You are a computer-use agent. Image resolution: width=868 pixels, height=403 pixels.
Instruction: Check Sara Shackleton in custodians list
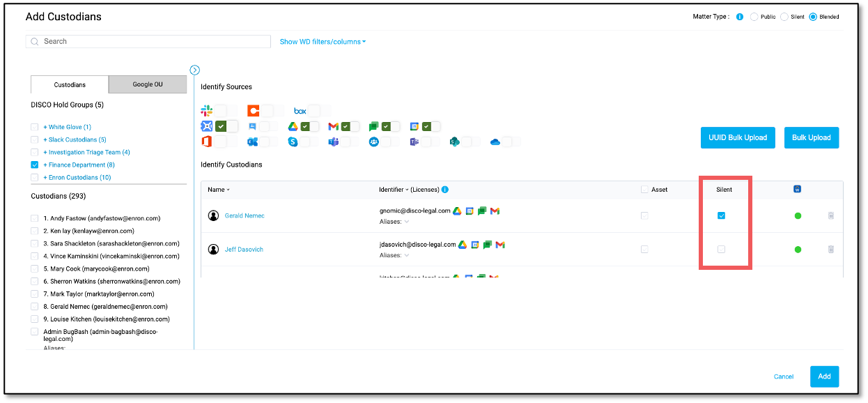35,243
